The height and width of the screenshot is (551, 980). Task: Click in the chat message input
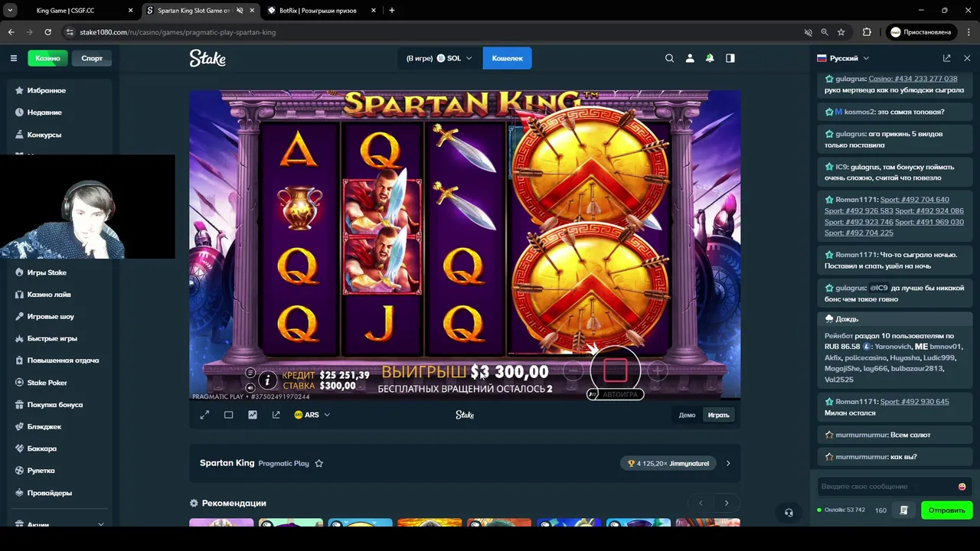(887, 487)
